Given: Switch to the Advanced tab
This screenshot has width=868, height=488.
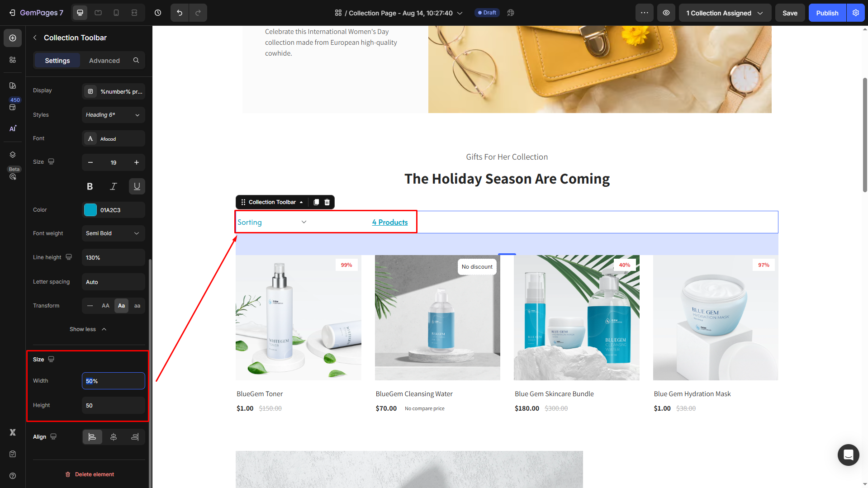Looking at the screenshot, I should coord(104,61).
